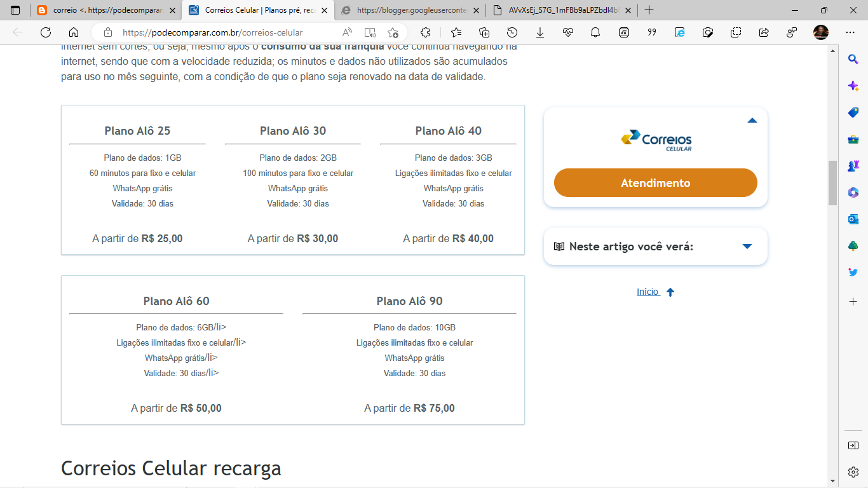
Task: Click the orange Atendimento button
Action: [656, 183]
